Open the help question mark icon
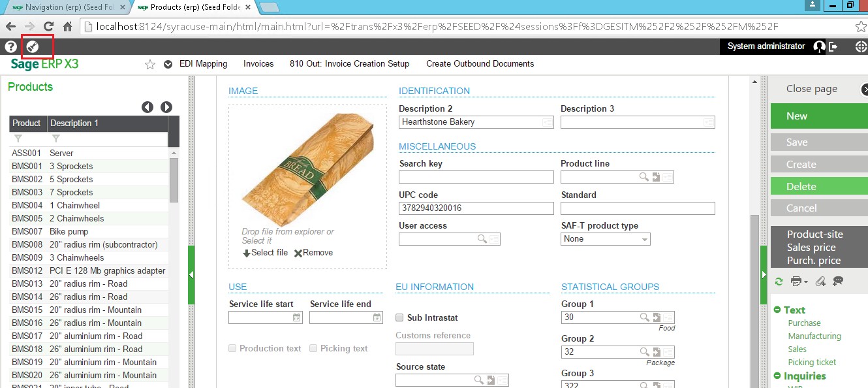The height and width of the screenshot is (388, 868). tap(10, 46)
